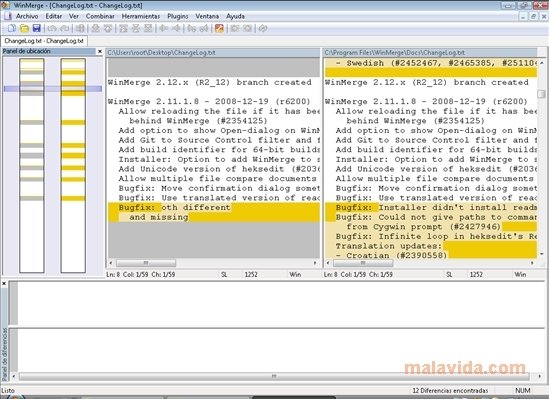Open the Plugins menu

pos(178,16)
